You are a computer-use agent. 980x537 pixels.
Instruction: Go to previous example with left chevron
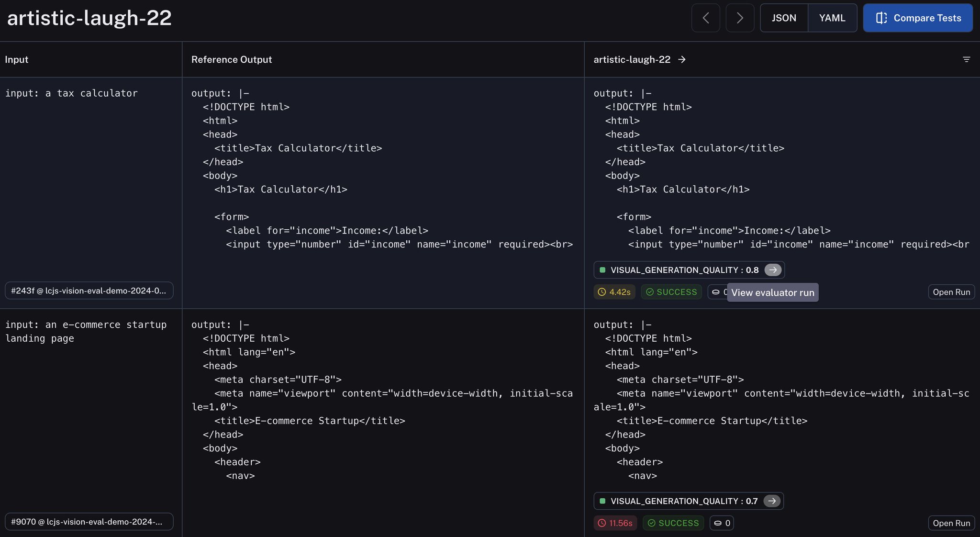coord(705,18)
